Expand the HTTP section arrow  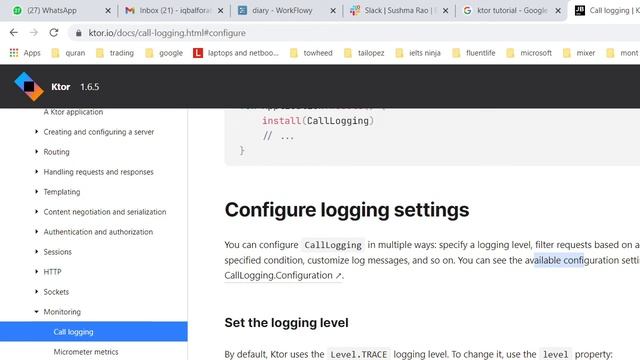click(36, 271)
